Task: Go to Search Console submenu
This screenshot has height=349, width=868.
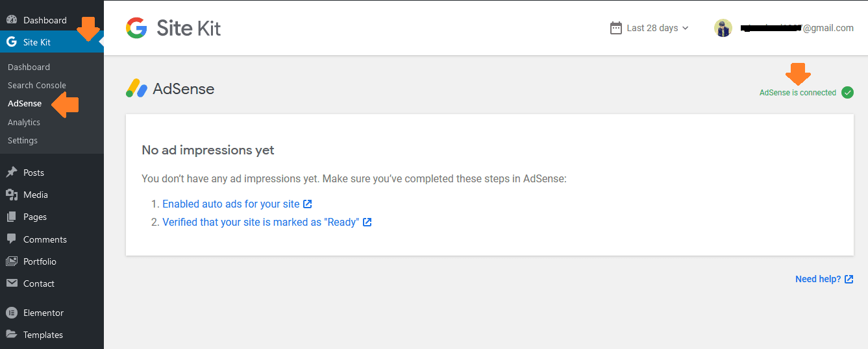Action: (36, 85)
